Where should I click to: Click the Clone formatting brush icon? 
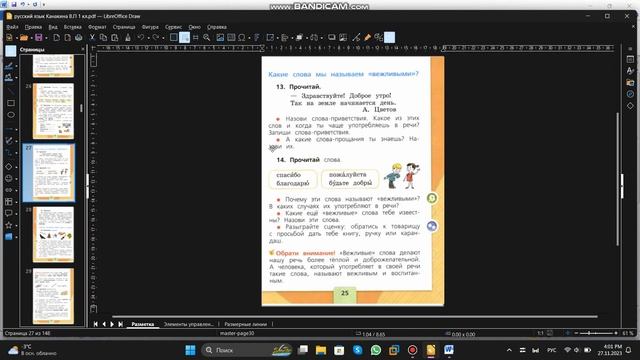click(x=128, y=38)
